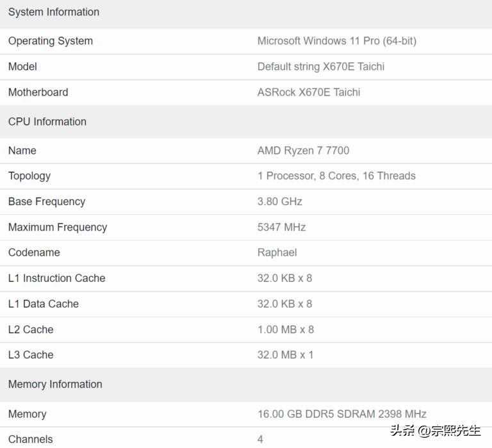Click the 'Operating System' row label
Screen dimensions: 492x448
51,41
